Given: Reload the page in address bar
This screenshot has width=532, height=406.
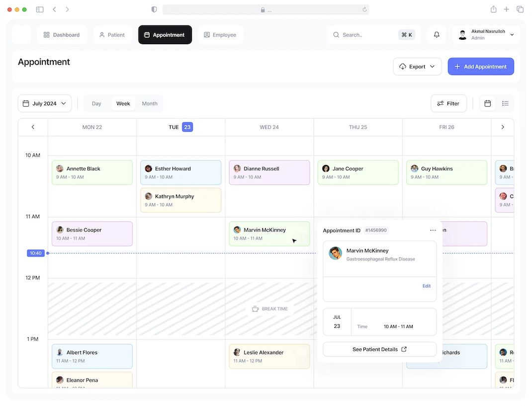Looking at the screenshot, I should point(364,9).
